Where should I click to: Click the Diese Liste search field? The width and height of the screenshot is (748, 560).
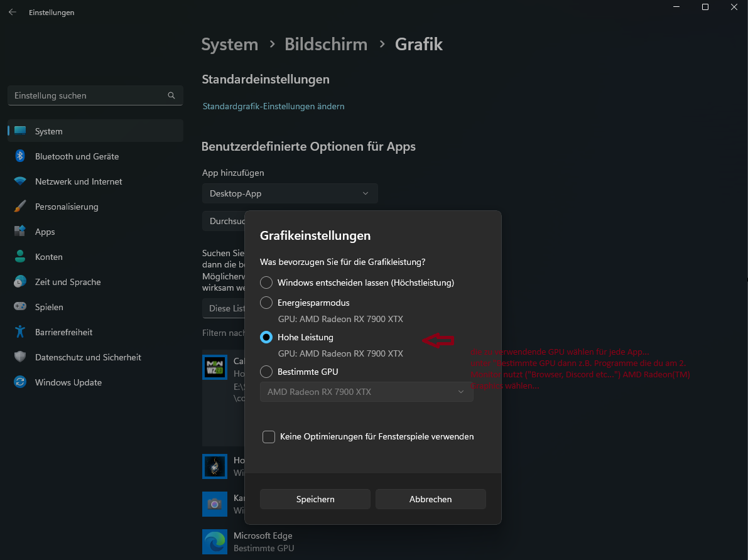224,308
